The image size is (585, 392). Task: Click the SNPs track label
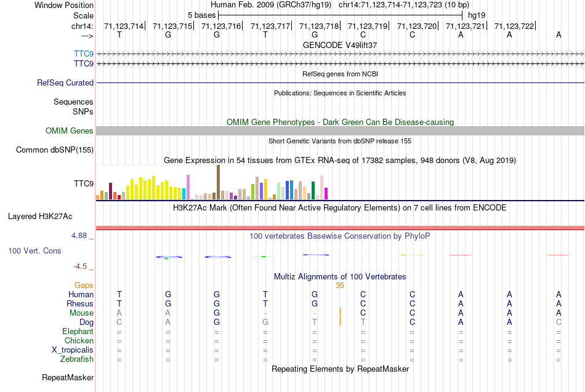pyautogui.click(x=83, y=111)
